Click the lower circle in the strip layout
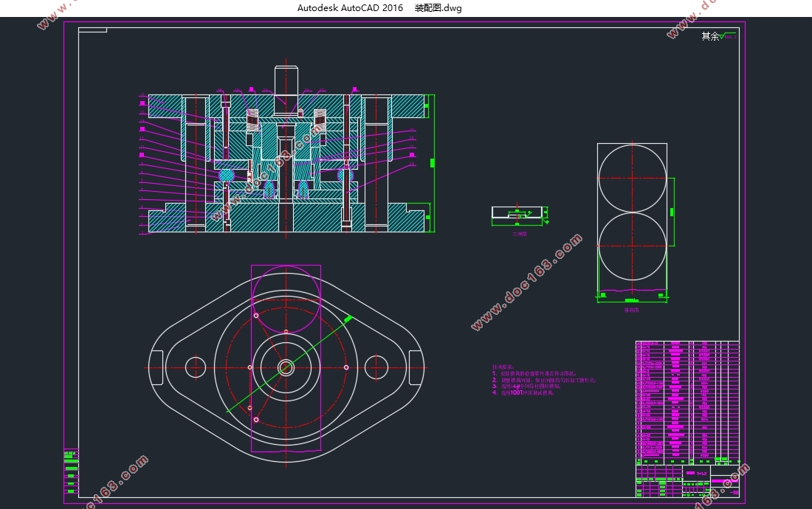812x509 pixels. pos(632,246)
